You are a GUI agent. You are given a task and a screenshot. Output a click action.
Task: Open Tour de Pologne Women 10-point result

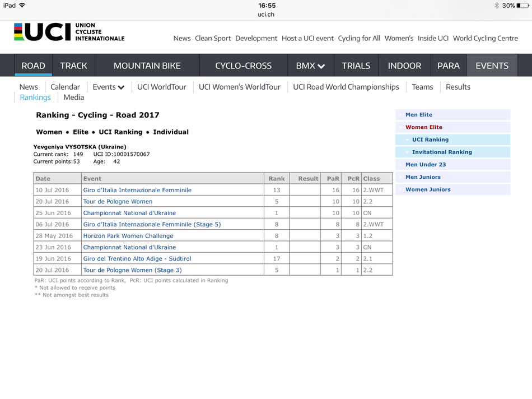pos(118,202)
